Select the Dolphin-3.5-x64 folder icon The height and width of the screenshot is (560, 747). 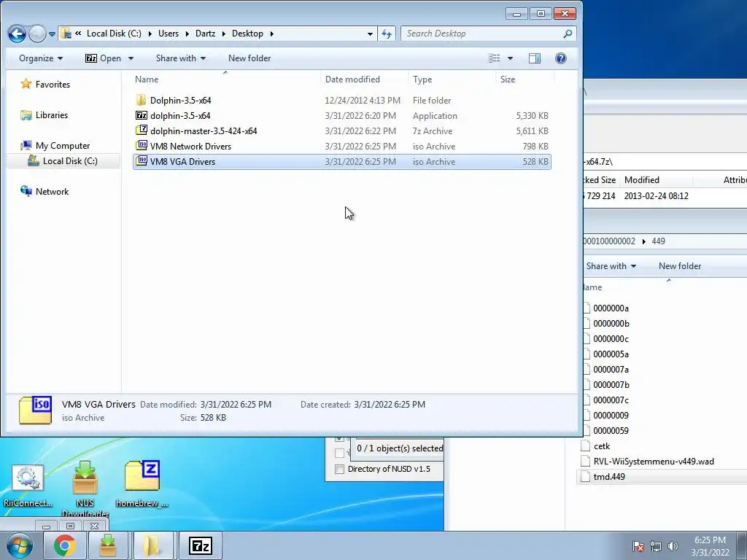(141, 100)
